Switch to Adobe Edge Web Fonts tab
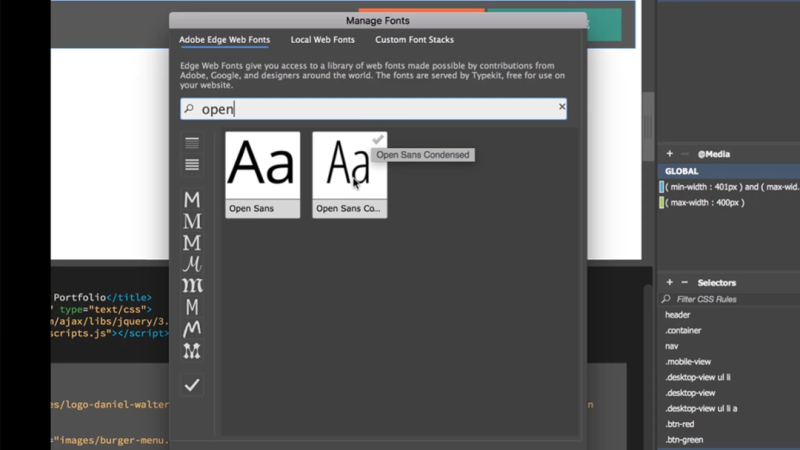The image size is (800, 450). (x=224, y=40)
